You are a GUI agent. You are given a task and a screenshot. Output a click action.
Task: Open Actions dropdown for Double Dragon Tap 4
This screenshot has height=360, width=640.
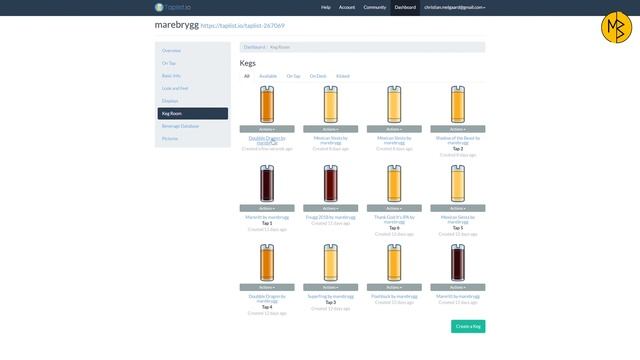(x=267, y=287)
